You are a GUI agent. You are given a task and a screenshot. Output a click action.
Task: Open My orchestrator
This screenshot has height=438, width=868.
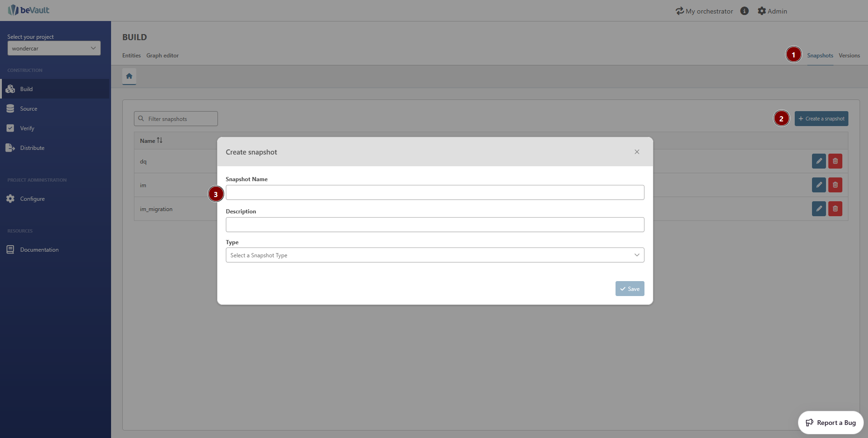tap(704, 11)
